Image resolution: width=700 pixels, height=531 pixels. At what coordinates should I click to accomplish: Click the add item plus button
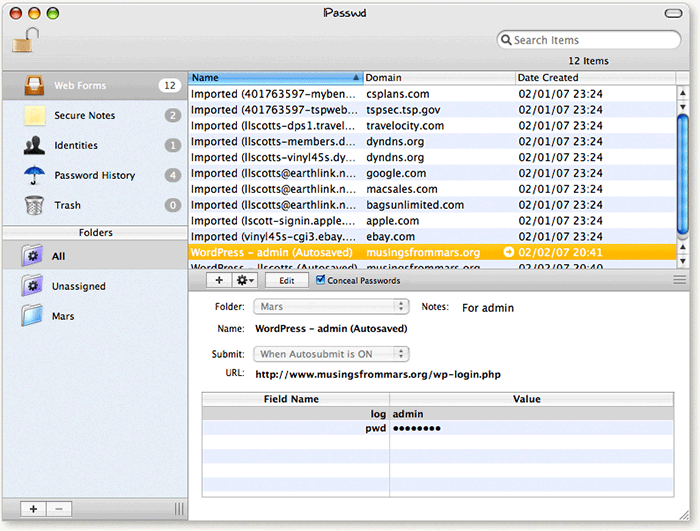[219, 280]
